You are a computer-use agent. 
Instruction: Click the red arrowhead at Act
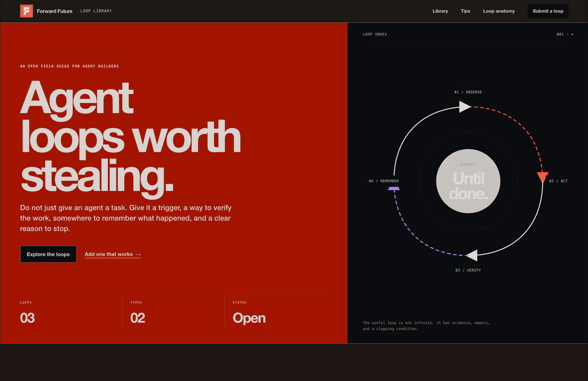pos(542,177)
